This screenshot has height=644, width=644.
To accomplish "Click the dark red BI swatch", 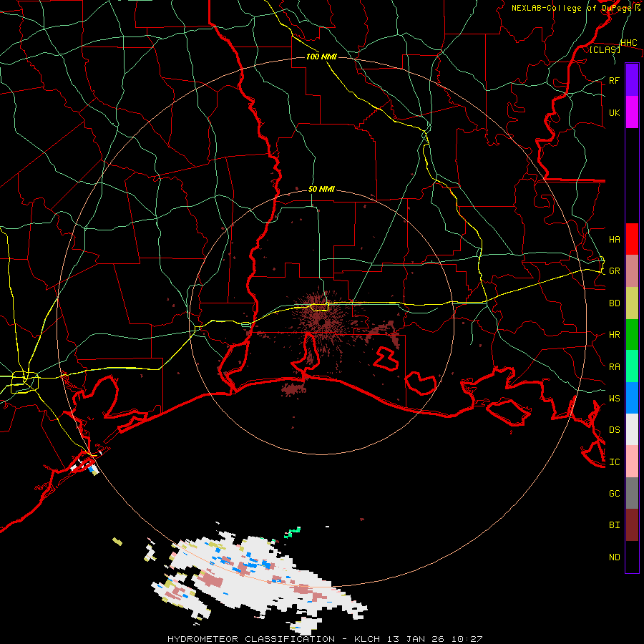I will (632, 525).
